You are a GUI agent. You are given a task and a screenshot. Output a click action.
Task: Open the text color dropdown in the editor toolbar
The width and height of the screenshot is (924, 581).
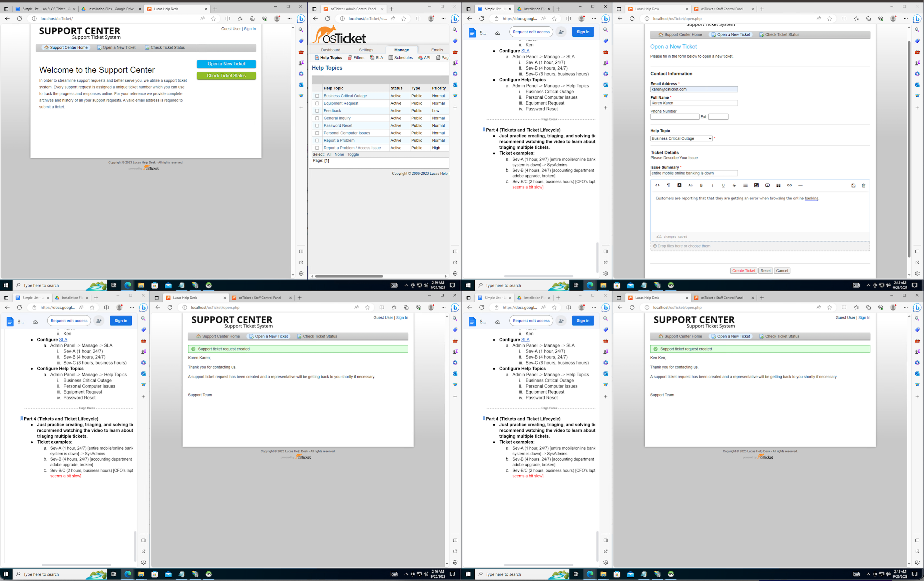click(x=679, y=185)
